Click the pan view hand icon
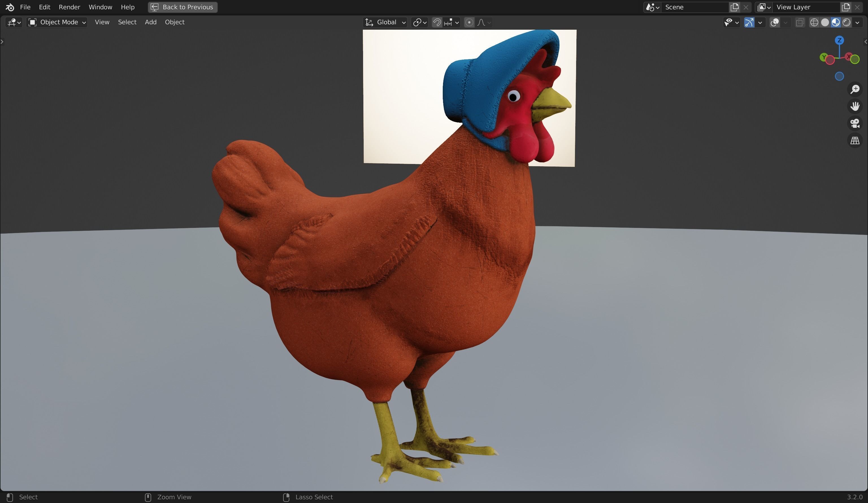Viewport: 868px width, 503px height. coord(855,106)
